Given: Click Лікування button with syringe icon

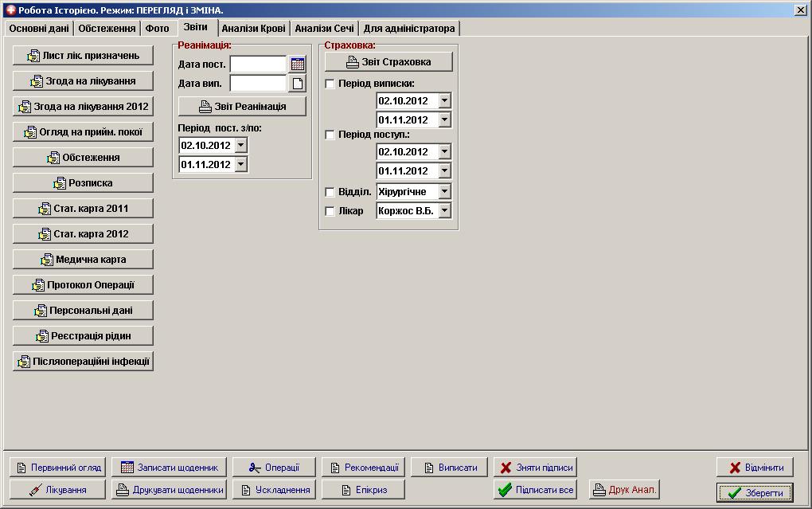Looking at the screenshot, I should (x=57, y=490).
